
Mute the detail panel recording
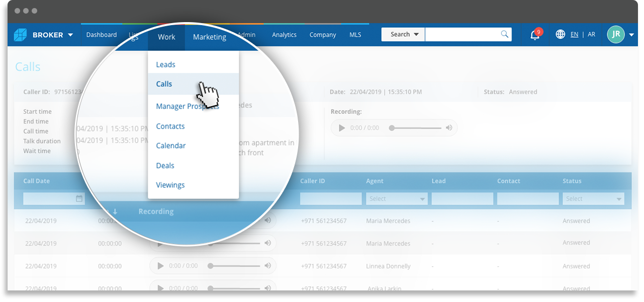449,128
